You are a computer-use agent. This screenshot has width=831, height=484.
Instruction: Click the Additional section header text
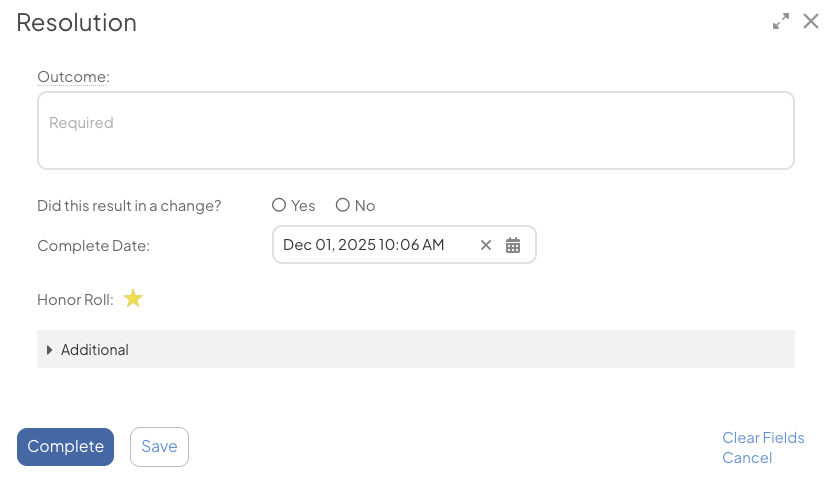click(x=95, y=350)
